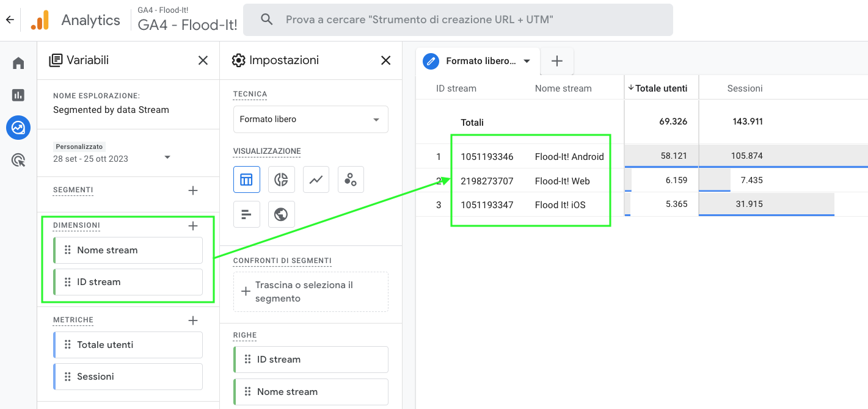This screenshot has height=409, width=868.
Task: Click the Totali row label
Action: (x=472, y=123)
